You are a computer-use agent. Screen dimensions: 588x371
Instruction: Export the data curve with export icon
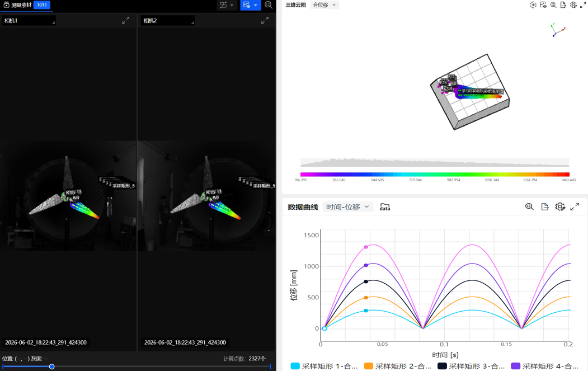point(545,206)
